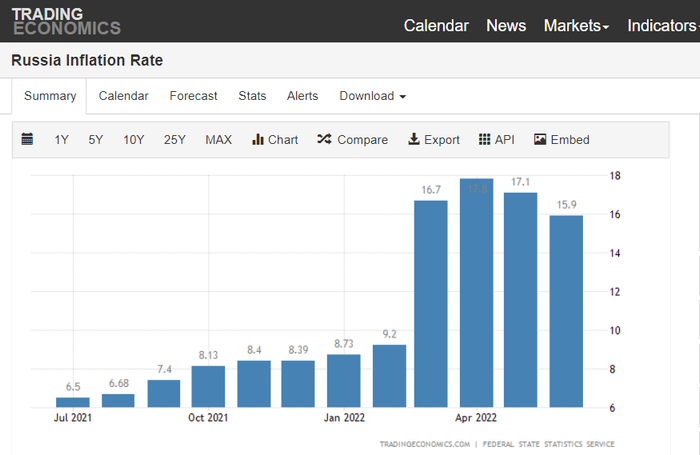Click the Compare shuffle icon
The width and height of the screenshot is (700, 455).
[324, 140]
